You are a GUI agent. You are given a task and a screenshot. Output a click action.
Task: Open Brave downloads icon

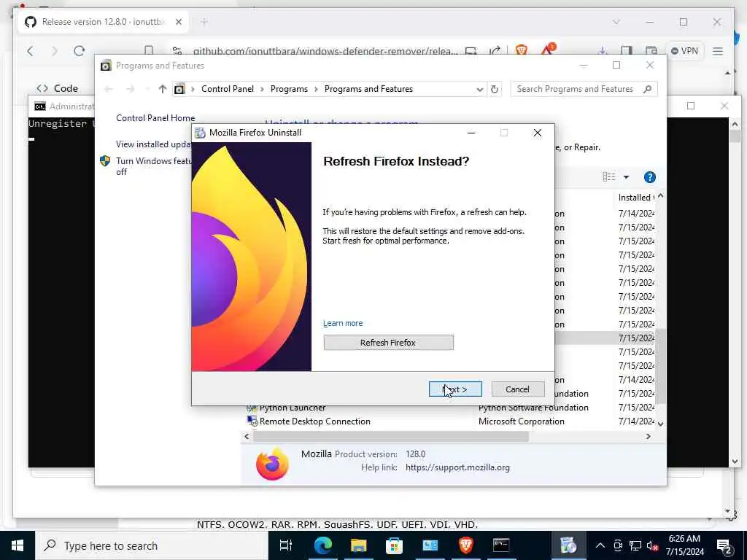click(x=602, y=51)
